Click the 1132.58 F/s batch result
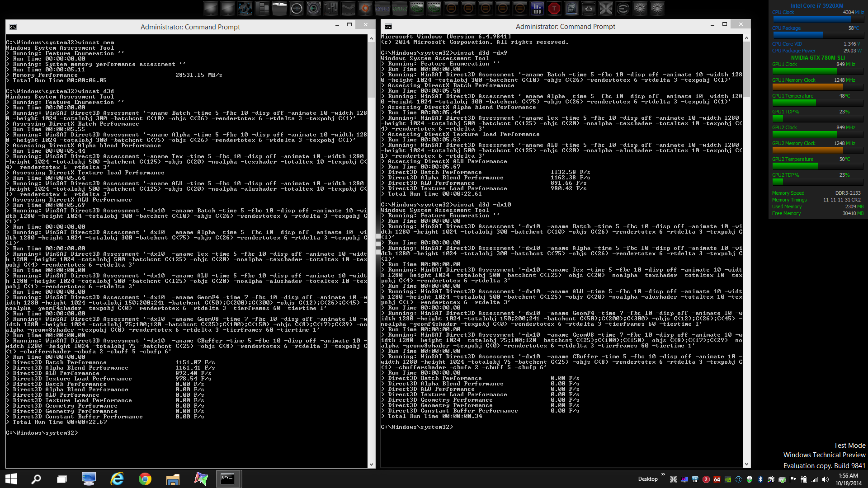This screenshot has height=488, width=868. pos(570,172)
